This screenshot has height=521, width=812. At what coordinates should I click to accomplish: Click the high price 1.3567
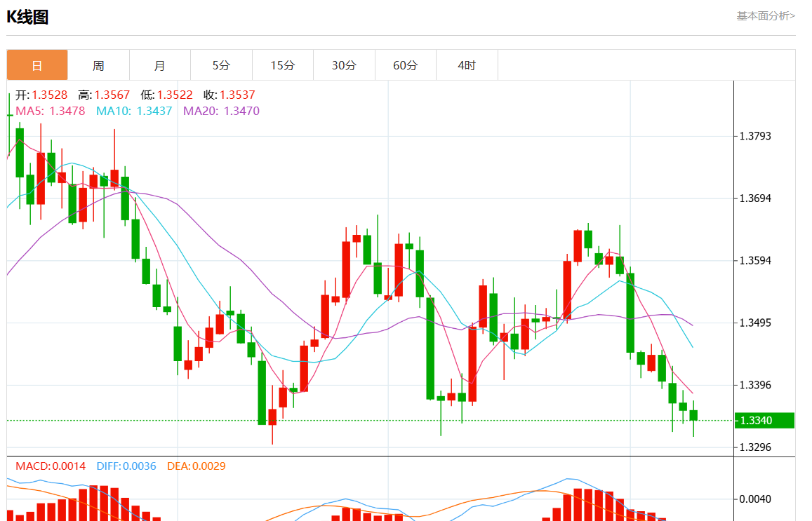pyautogui.click(x=112, y=95)
